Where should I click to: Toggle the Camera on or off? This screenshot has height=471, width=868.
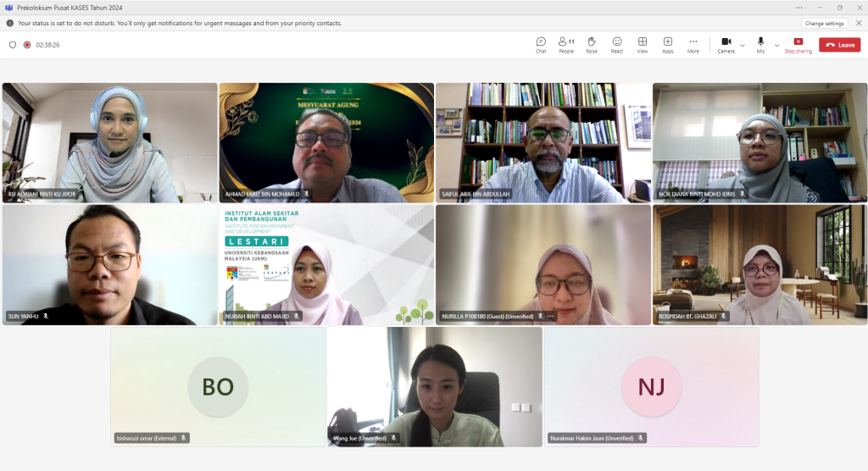pyautogui.click(x=726, y=44)
